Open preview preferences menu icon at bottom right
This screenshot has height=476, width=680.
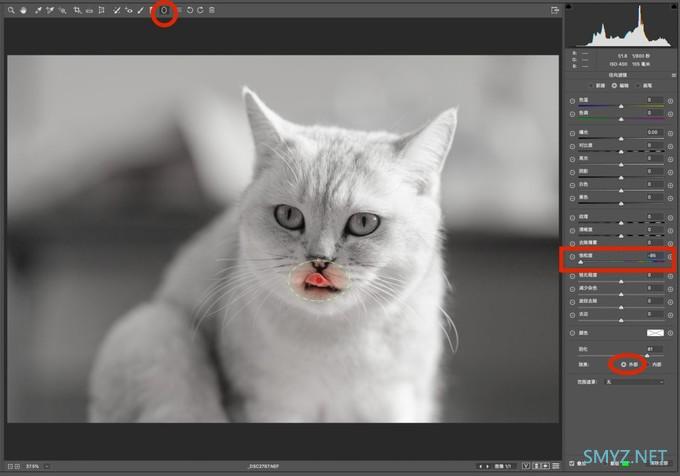tap(556, 466)
